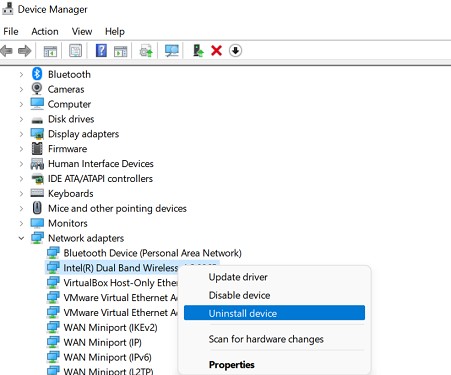The width and height of the screenshot is (451, 375).
Task: Click the Forward arrow in toolbar
Action: 24,51
